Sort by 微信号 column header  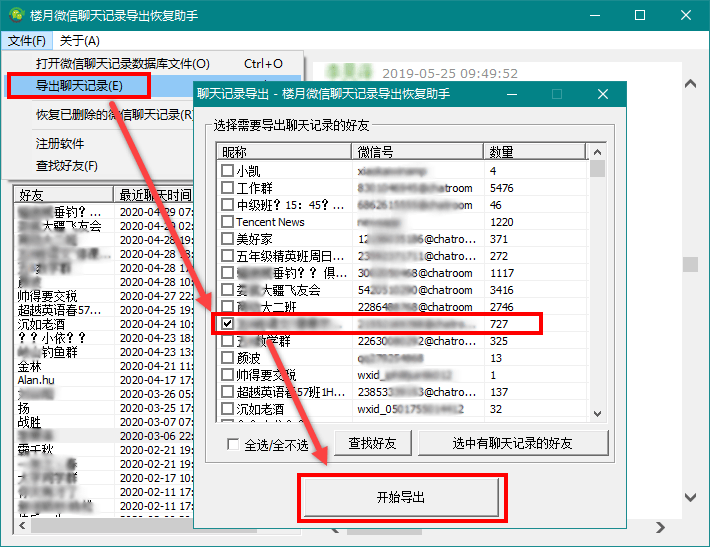pyautogui.click(x=418, y=152)
